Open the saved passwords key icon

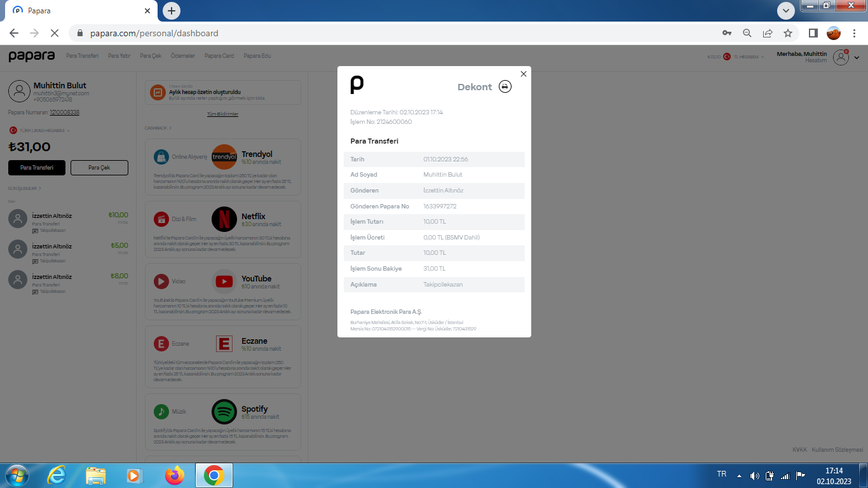pyautogui.click(x=726, y=33)
